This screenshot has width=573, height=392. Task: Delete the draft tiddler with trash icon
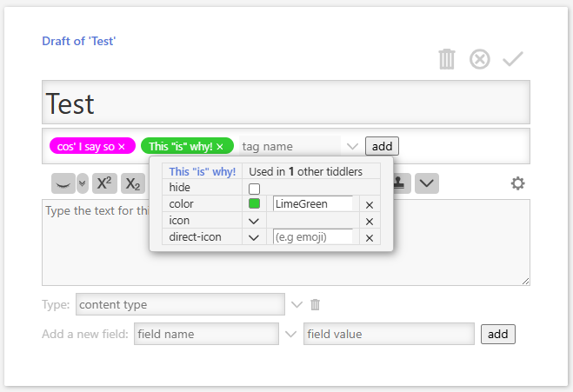(x=447, y=59)
